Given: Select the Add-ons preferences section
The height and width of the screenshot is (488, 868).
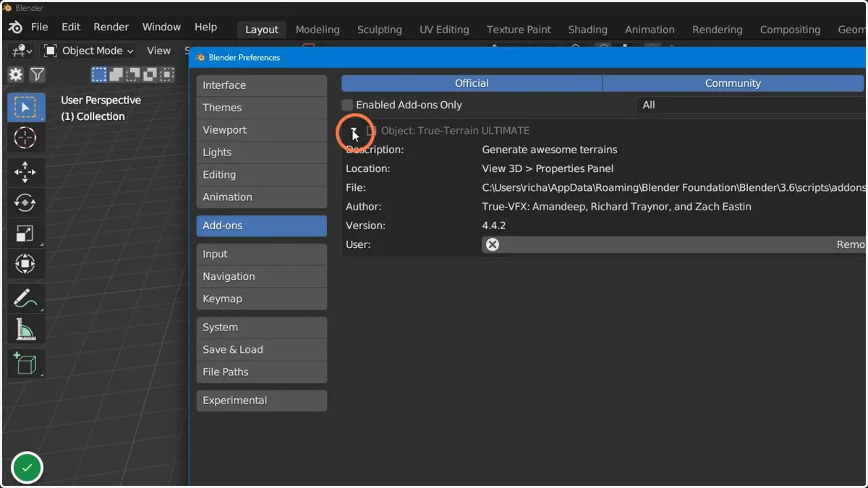Looking at the screenshot, I should point(261,226).
